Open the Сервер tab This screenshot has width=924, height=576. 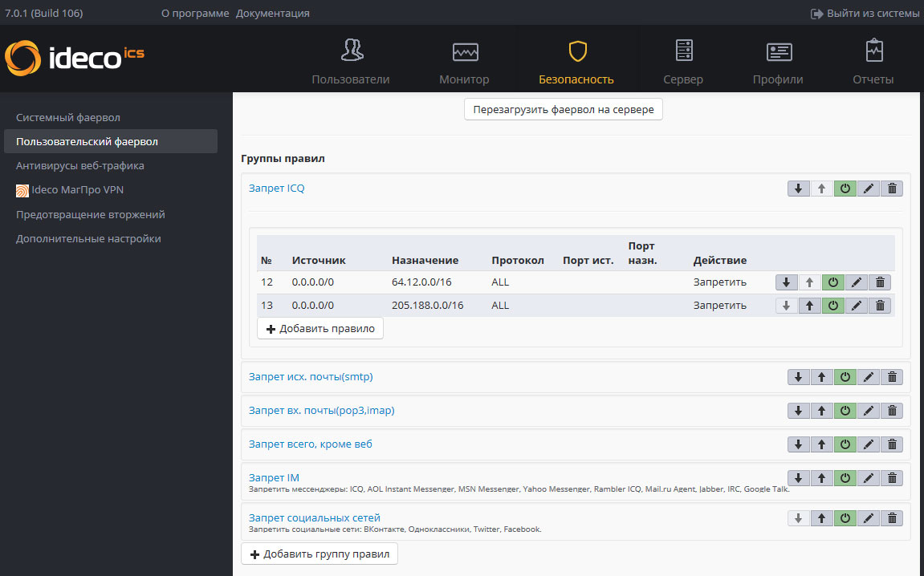coord(683,62)
